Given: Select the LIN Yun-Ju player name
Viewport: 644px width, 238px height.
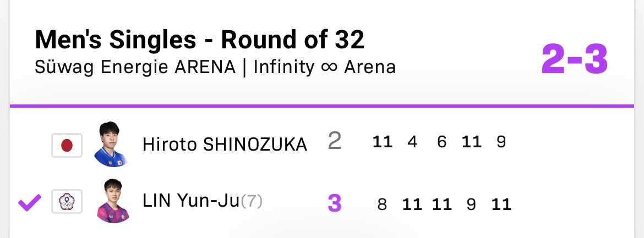Looking at the screenshot, I should pyautogui.click(x=191, y=202).
